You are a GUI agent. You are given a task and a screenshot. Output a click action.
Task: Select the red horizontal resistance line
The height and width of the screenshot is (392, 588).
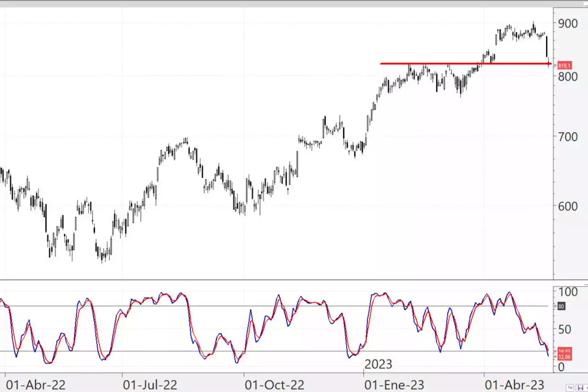pyautogui.click(x=465, y=63)
